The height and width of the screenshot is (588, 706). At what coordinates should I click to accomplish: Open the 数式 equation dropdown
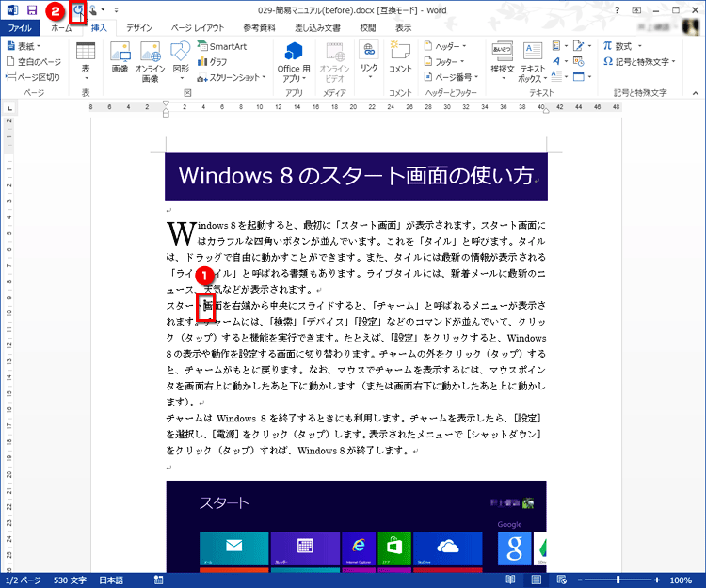[622, 46]
